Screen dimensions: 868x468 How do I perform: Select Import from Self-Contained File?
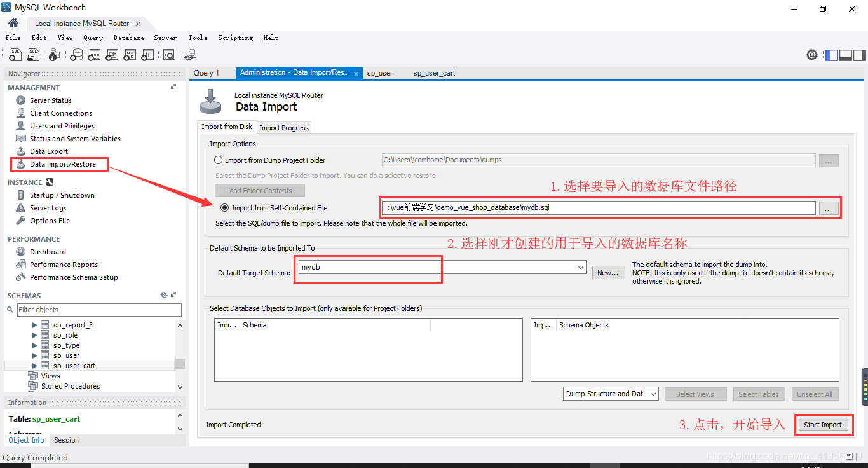(225, 208)
